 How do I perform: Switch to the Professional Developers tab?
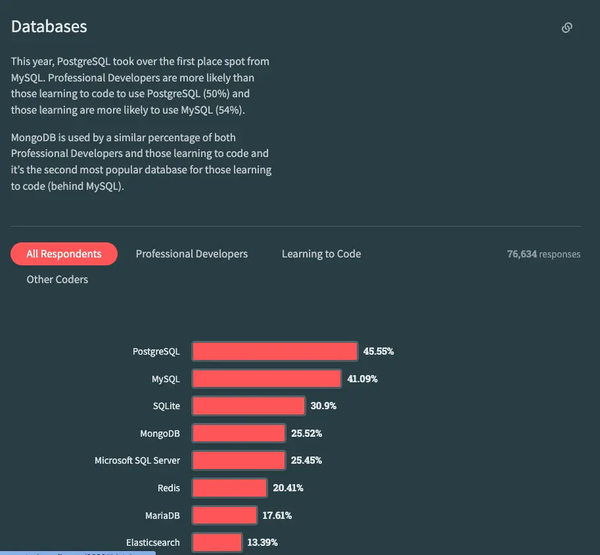point(192,254)
